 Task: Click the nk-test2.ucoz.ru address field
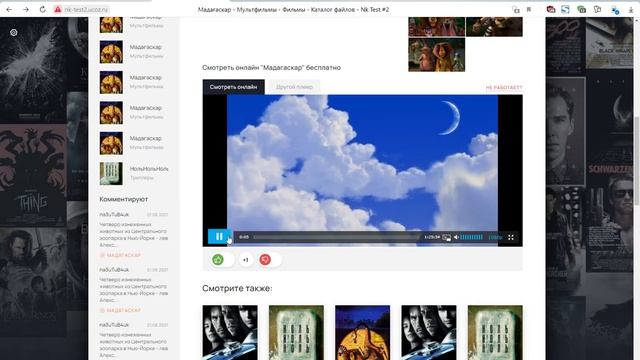87,9
